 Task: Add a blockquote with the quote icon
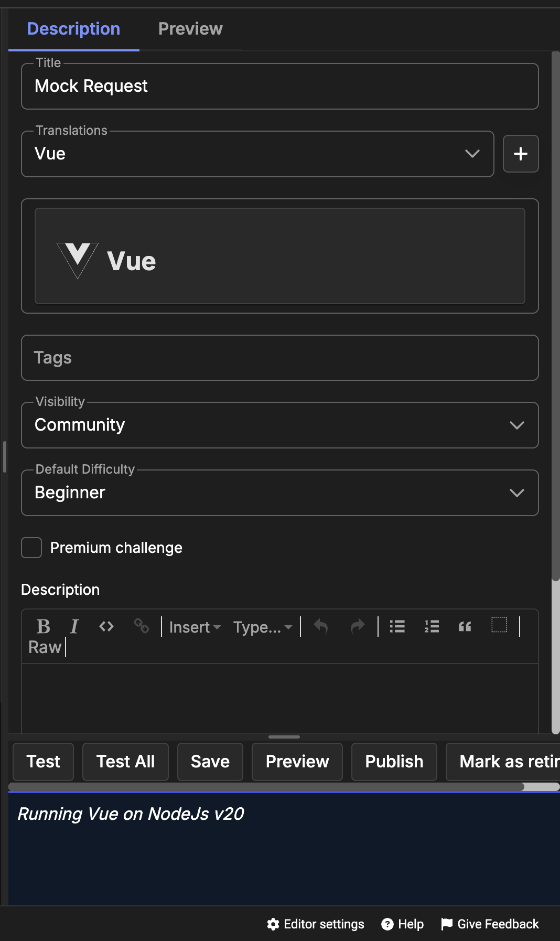click(x=465, y=626)
